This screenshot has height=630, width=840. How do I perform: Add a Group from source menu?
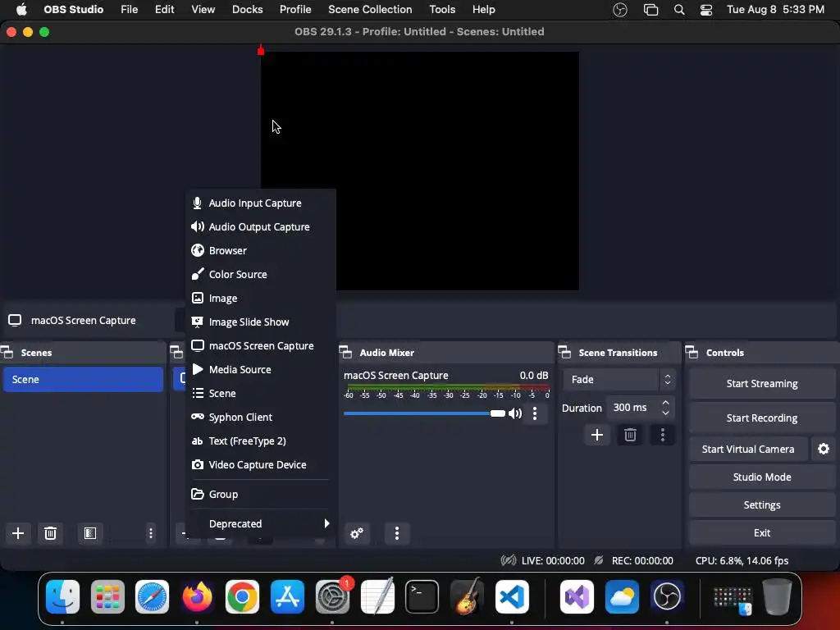click(260, 494)
